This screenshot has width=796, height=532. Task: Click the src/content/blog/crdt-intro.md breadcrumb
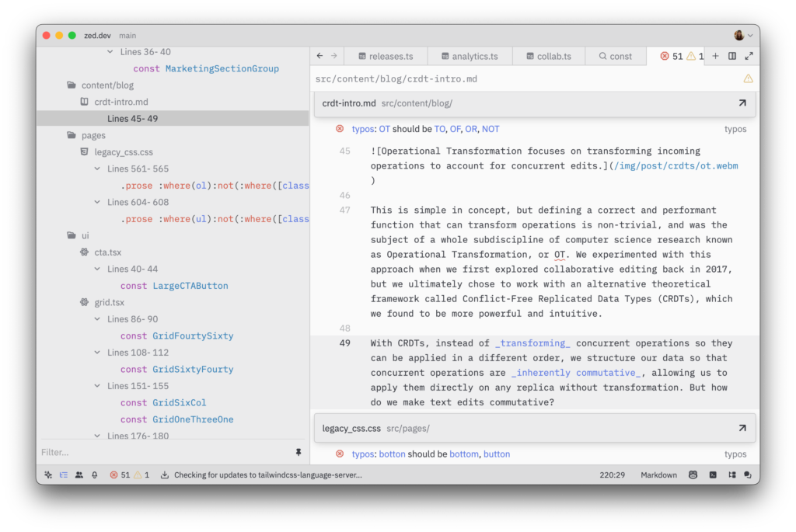pyautogui.click(x=396, y=78)
